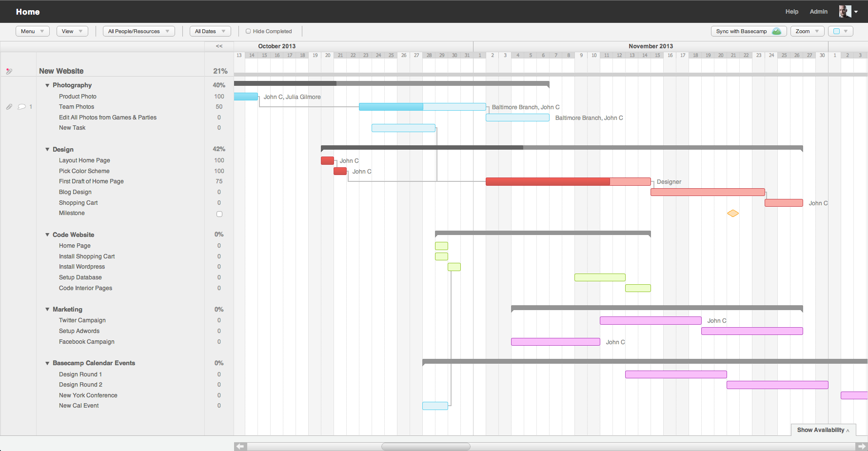Select the First Draft of Home Page bar

click(568, 181)
